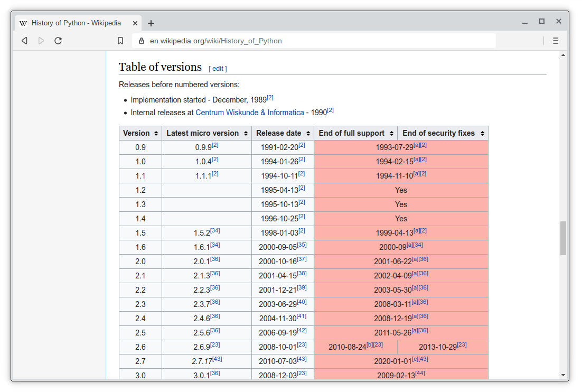Viewport: 582px width, 392px height.
Task: Open citation 2 after December 1989
Action: coord(270,97)
